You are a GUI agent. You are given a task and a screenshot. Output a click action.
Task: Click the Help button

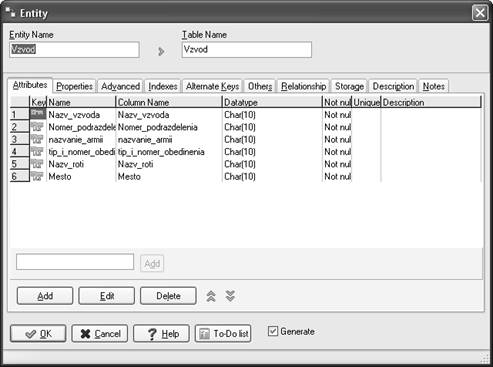(161, 334)
